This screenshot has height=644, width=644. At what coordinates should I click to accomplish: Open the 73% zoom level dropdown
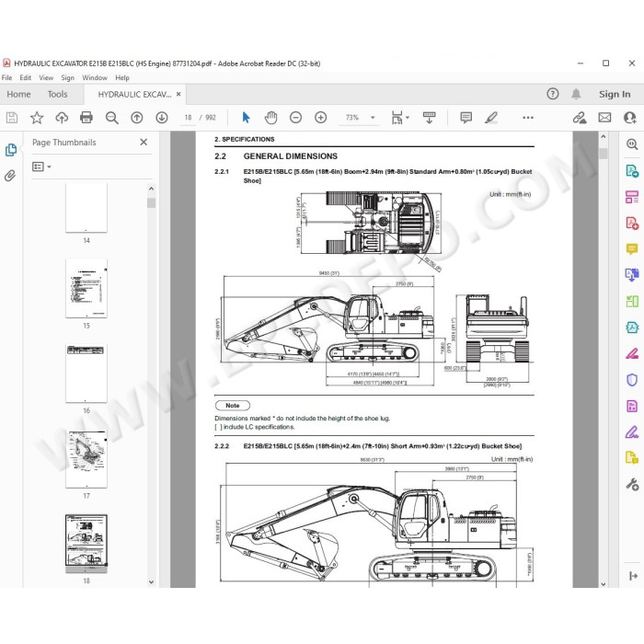click(x=373, y=118)
